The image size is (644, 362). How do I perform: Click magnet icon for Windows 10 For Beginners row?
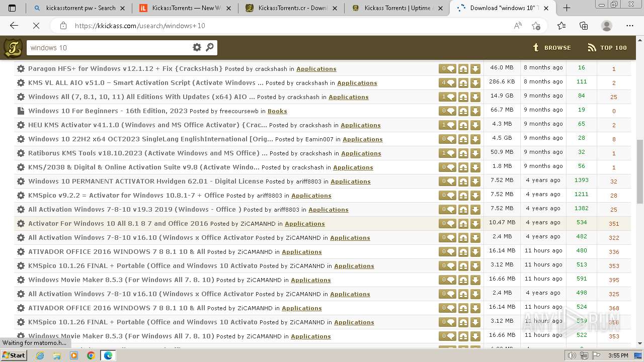[463, 111]
